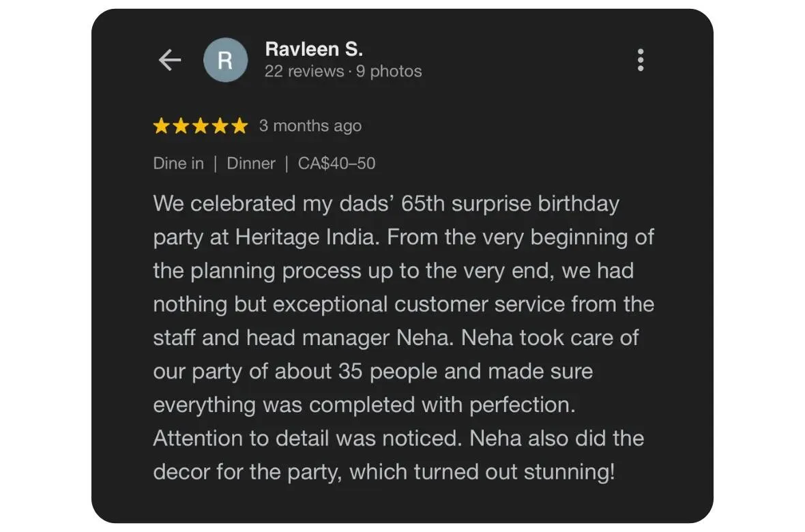The height and width of the screenshot is (532, 805).
Task: Go back using the left arrow
Action: click(170, 60)
